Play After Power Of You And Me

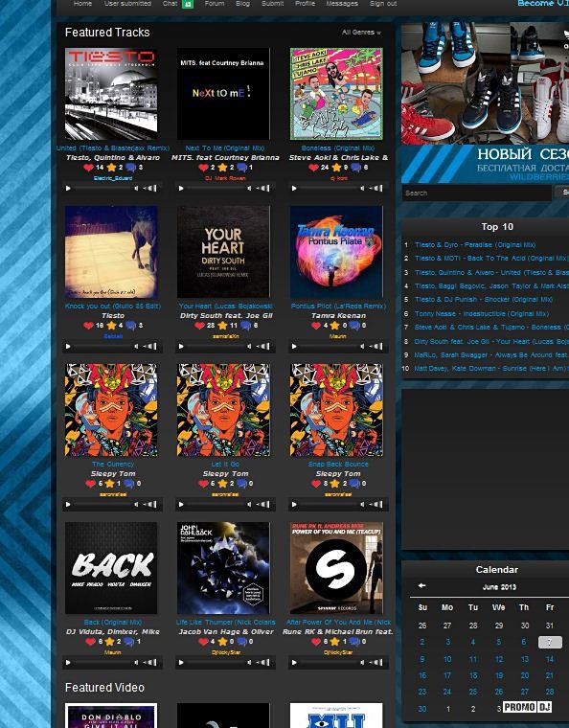pyautogui.click(x=294, y=663)
